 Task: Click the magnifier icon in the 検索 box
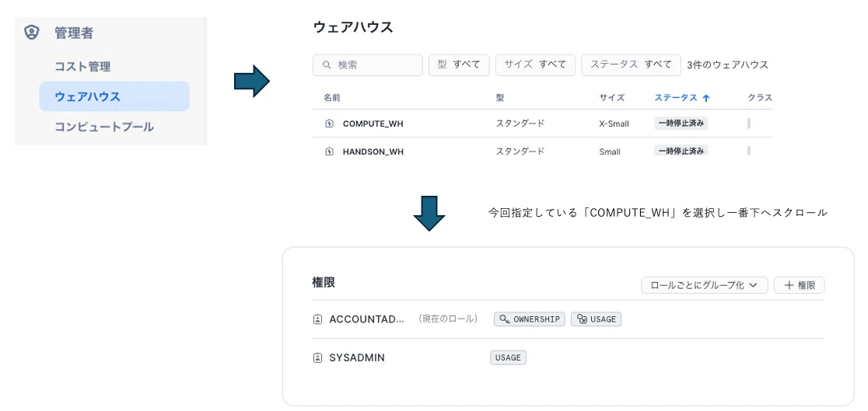326,64
